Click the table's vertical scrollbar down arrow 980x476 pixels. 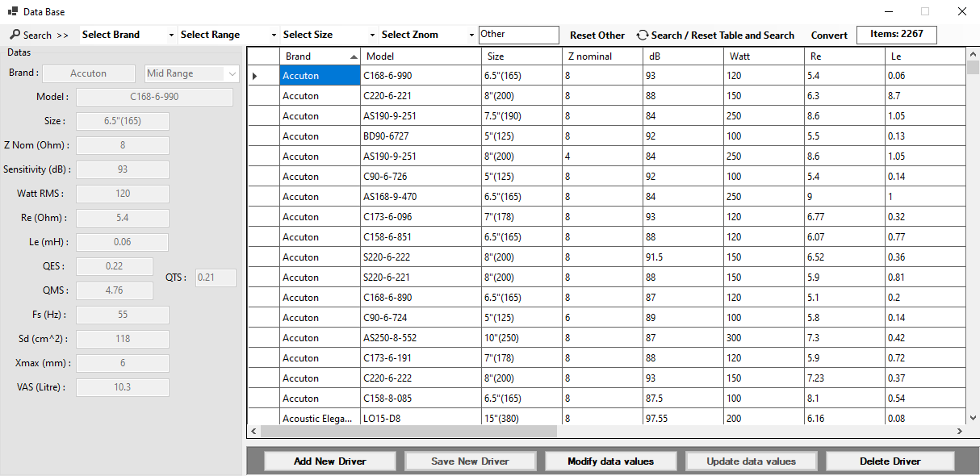click(x=973, y=417)
